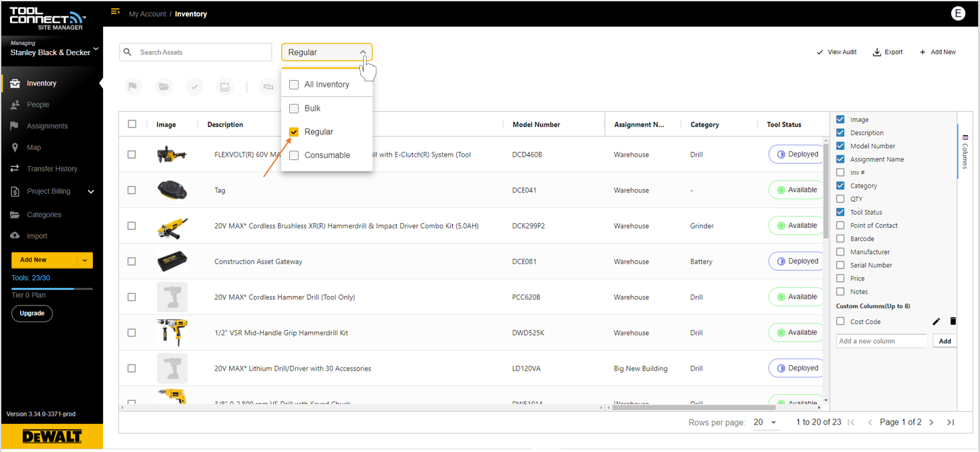Click the Big New Building assignment cell
The image size is (980, 452).
point(640,369)
